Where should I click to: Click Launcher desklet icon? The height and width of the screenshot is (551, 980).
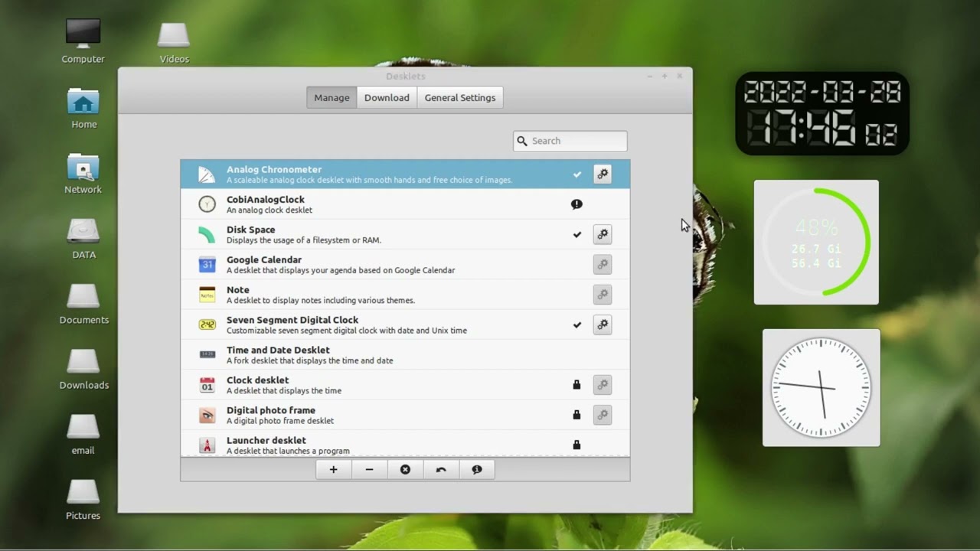207,445
